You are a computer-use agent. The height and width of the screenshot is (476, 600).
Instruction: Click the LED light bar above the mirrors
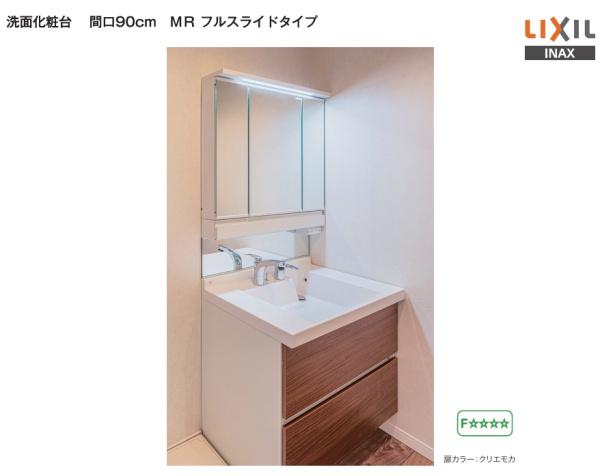coord(271,87)
